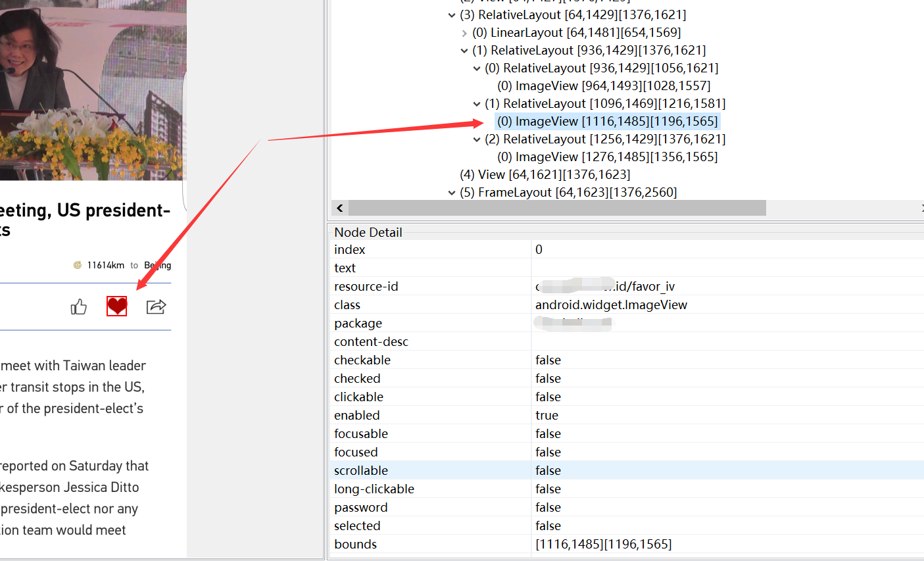
Task: Tap the paragraph line 'reported on Saturday that'
Action: point(74,466)
